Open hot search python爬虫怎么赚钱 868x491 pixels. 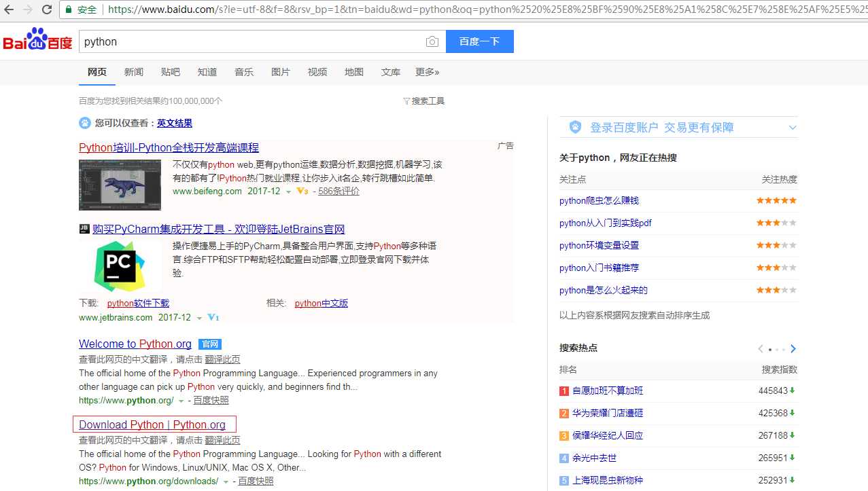(x=599, y=200)
